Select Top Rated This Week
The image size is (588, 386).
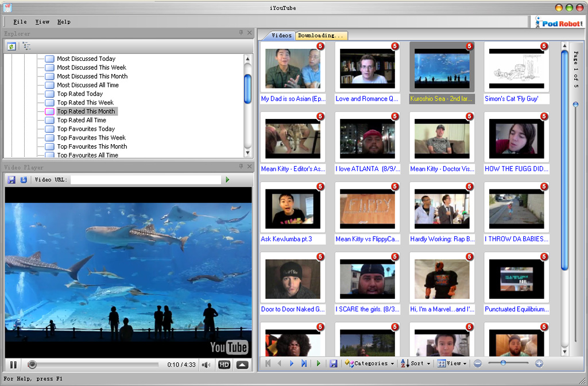point(85,102)
